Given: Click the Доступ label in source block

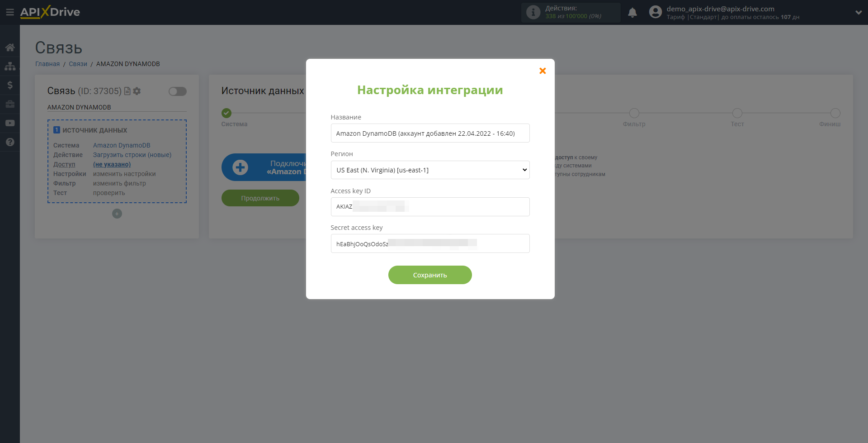Looking at the screenshot, I should click(x=64, y=164).
